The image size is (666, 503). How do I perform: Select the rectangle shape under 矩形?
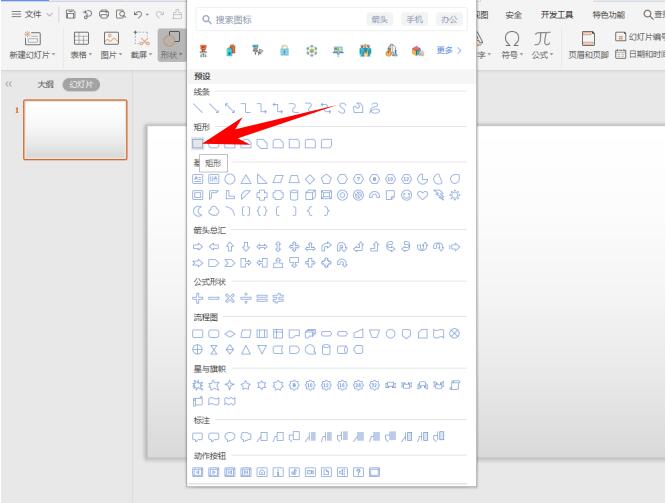click(x=197, y=143)
